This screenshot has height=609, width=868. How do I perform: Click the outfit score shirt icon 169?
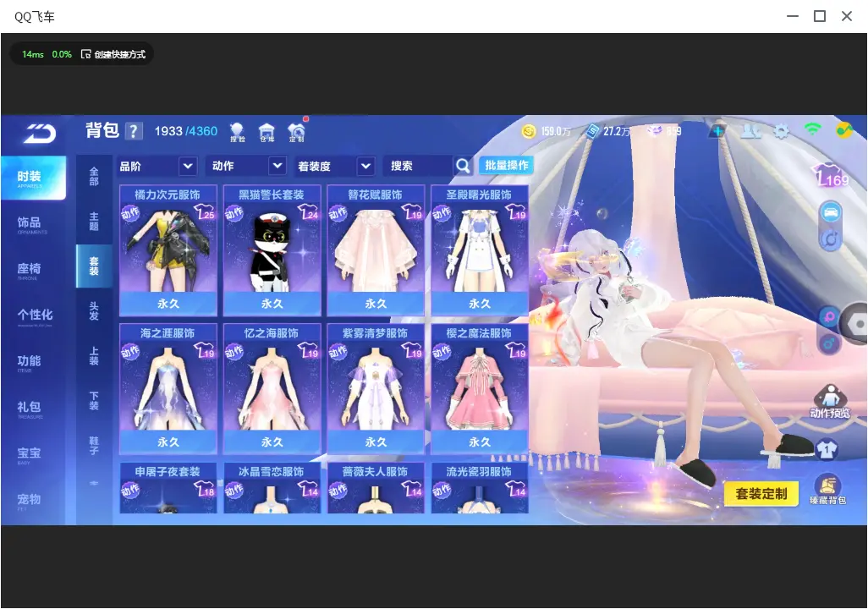point(832,175)
